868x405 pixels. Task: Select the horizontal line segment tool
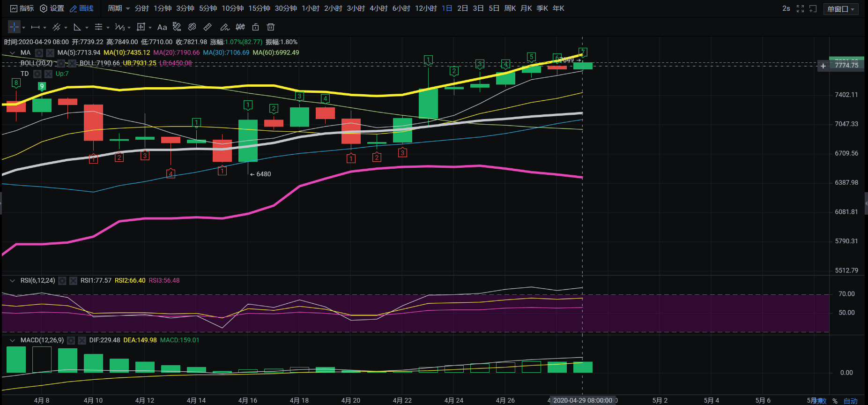point(35,27)
